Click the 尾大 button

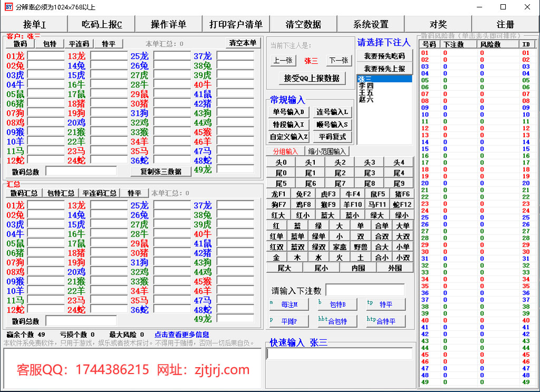[x=285, y=268]
